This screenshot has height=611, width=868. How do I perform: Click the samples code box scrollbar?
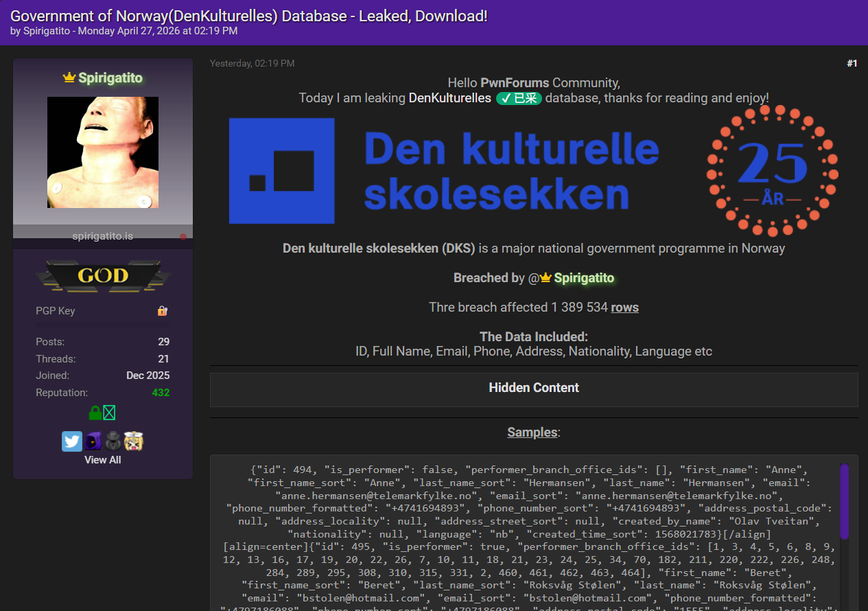click(844, 501)
